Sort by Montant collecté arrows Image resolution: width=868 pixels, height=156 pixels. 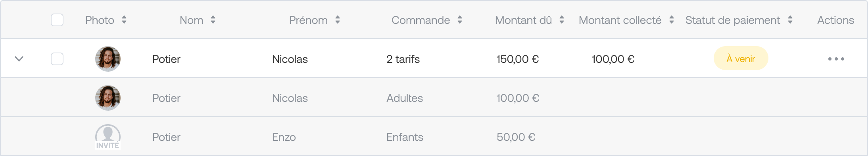672,20
